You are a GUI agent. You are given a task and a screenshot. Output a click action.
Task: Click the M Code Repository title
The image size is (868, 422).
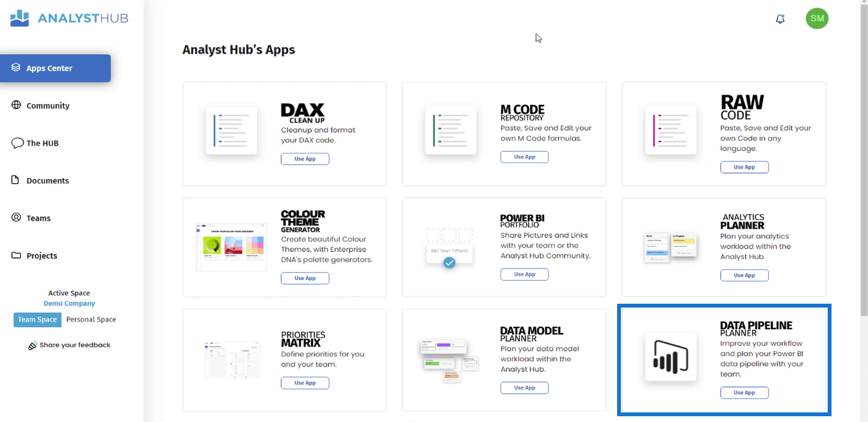(522, 113)
